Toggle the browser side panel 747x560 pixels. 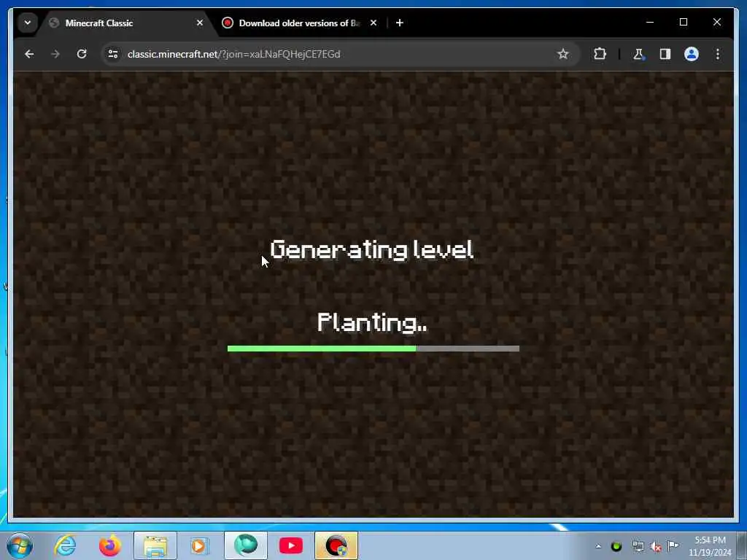[x=665, y=54]
